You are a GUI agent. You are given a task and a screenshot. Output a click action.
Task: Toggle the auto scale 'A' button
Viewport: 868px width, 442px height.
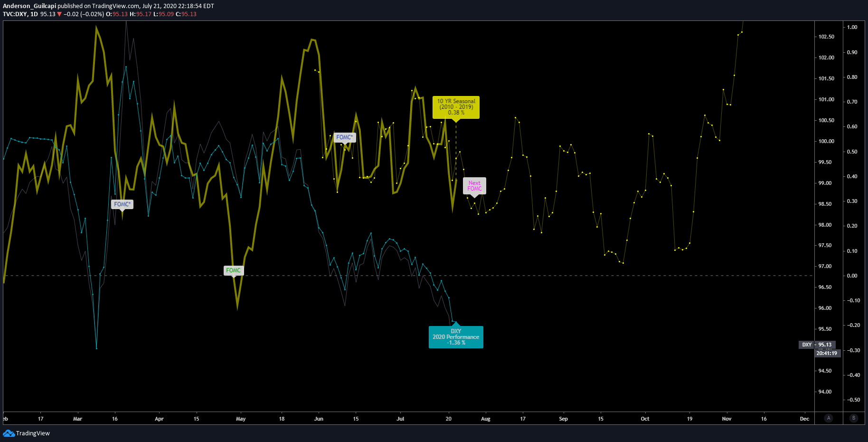point(829,418)
